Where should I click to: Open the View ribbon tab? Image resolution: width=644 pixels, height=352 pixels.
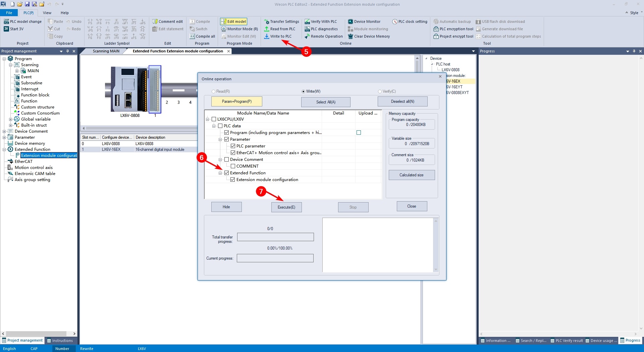(x=47, y=13)
